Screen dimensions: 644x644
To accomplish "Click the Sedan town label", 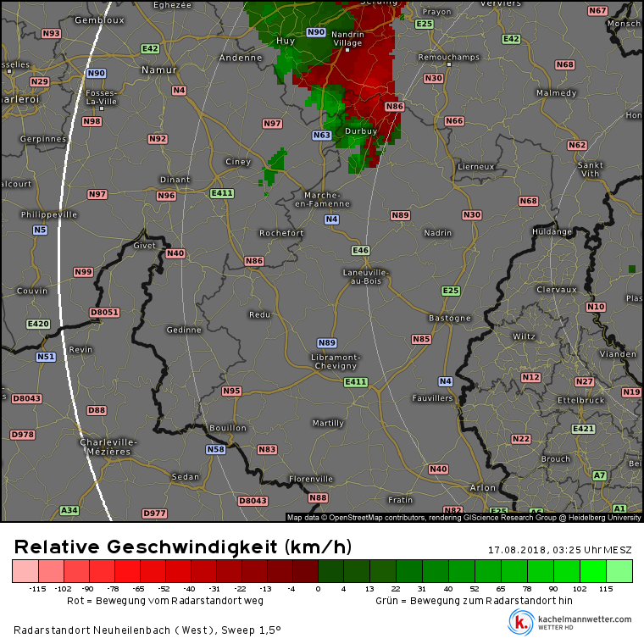I will point(186,476).
